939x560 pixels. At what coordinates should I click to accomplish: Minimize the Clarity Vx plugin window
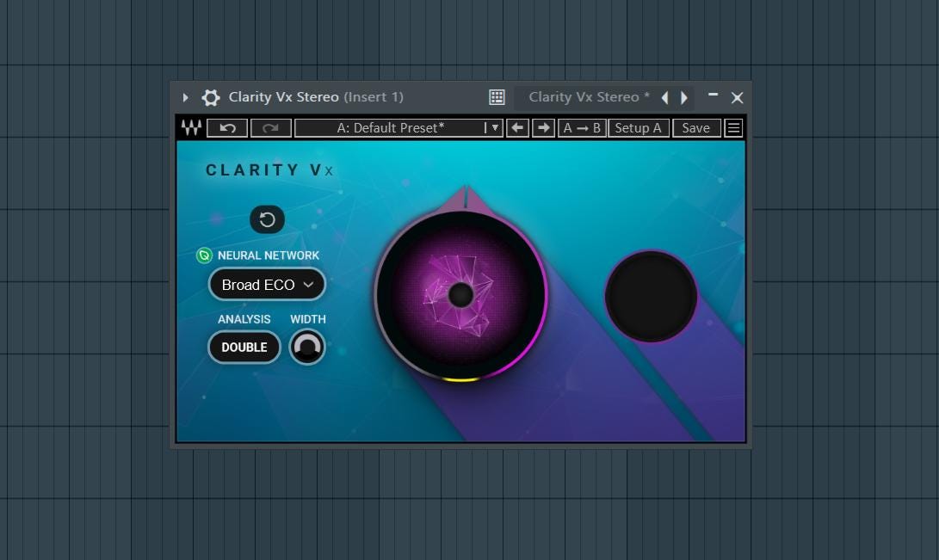713,95
